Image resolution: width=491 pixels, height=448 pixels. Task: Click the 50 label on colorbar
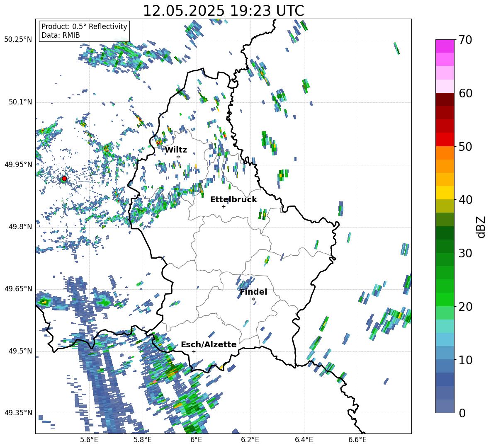(x=465, y=146)
